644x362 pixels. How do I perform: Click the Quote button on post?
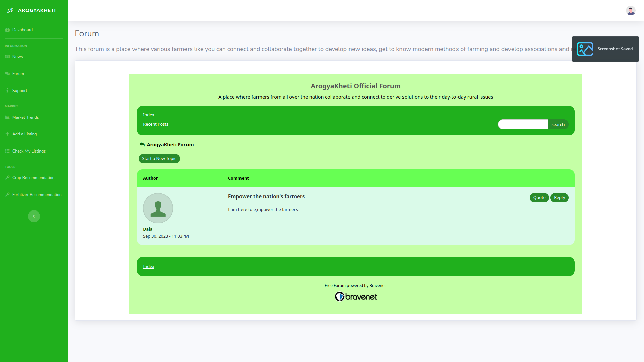pos(539,198)
